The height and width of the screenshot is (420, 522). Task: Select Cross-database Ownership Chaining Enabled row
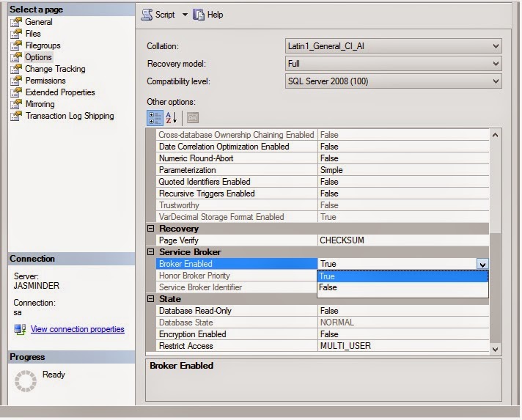coord(323,135)
